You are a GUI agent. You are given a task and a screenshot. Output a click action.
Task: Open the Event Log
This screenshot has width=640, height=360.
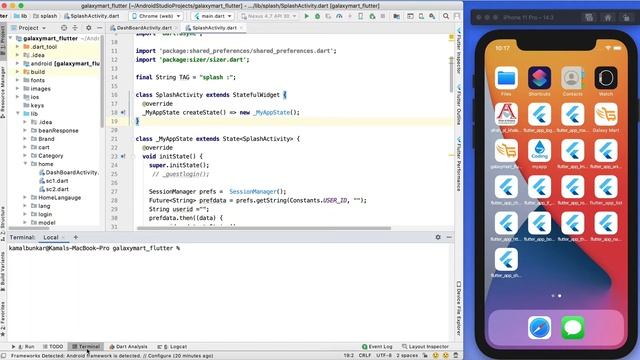coord(377,347)
